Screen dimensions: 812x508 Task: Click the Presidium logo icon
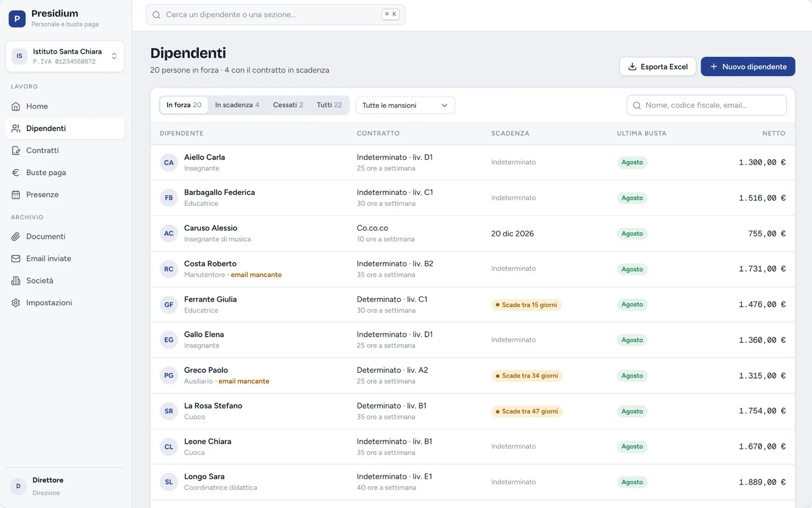(17, 18)
